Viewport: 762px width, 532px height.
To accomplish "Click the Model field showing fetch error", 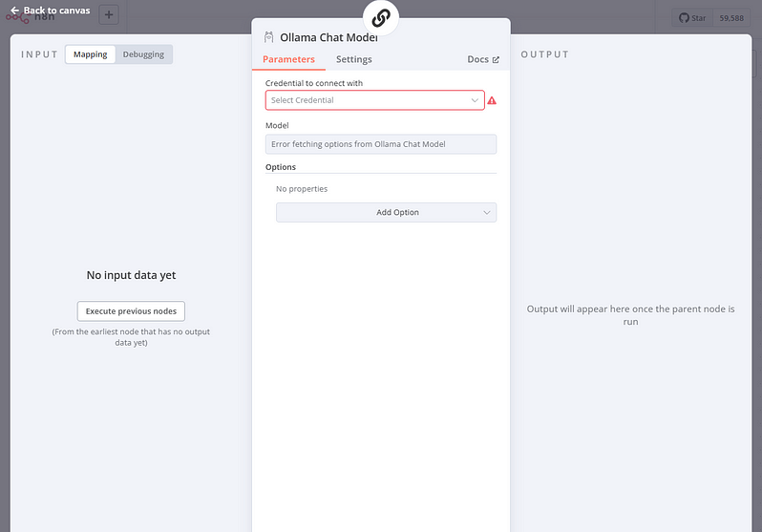I will [381, 144].
